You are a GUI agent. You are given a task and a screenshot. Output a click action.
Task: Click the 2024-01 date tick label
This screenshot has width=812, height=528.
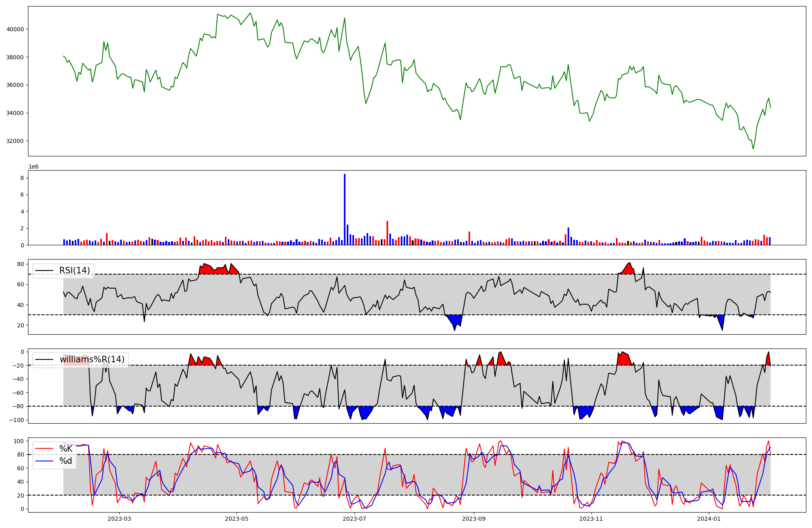(709, 519)
